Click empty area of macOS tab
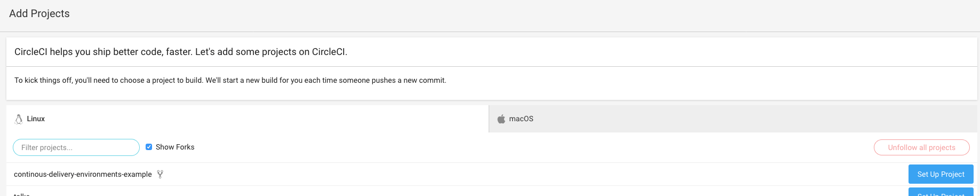Screen dimensions: 980x196 (x=747, y=119)
